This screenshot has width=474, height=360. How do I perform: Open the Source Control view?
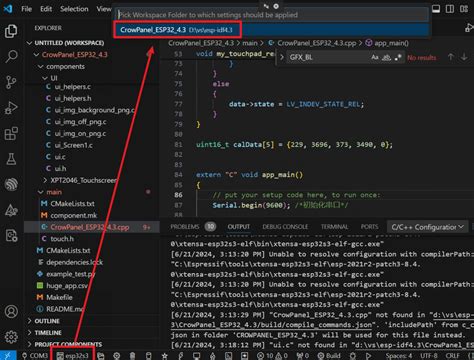[x=11, y=82]
